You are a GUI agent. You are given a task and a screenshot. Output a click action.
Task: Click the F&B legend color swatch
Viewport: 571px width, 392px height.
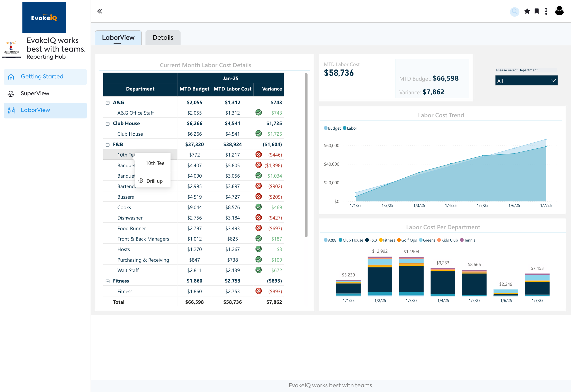pyautogui.click(x=367, y=240)
